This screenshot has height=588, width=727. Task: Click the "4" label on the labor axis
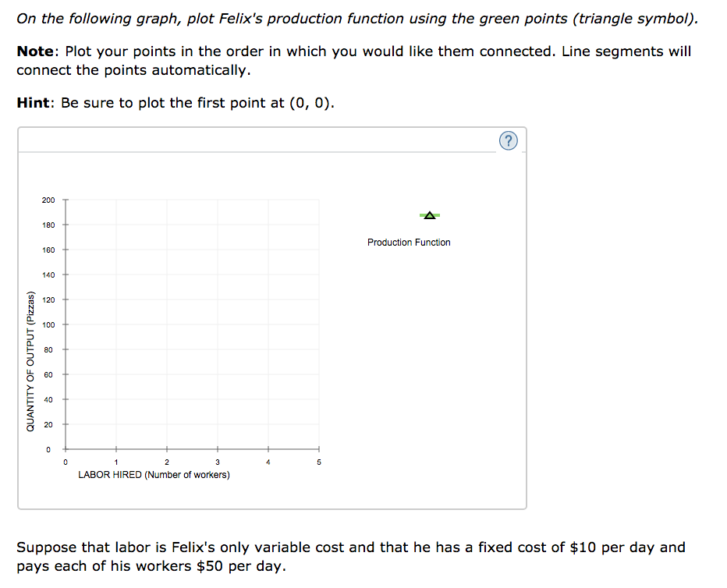[268, 462]
